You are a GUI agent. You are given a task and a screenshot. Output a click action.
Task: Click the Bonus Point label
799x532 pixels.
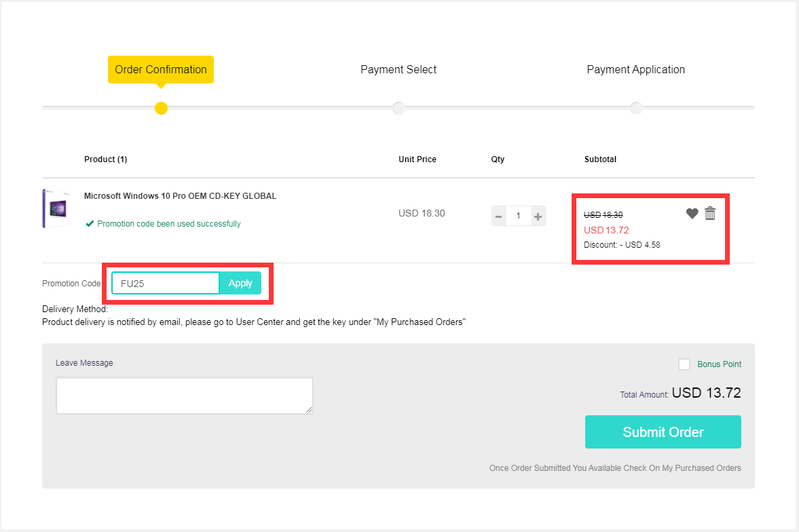719,364
